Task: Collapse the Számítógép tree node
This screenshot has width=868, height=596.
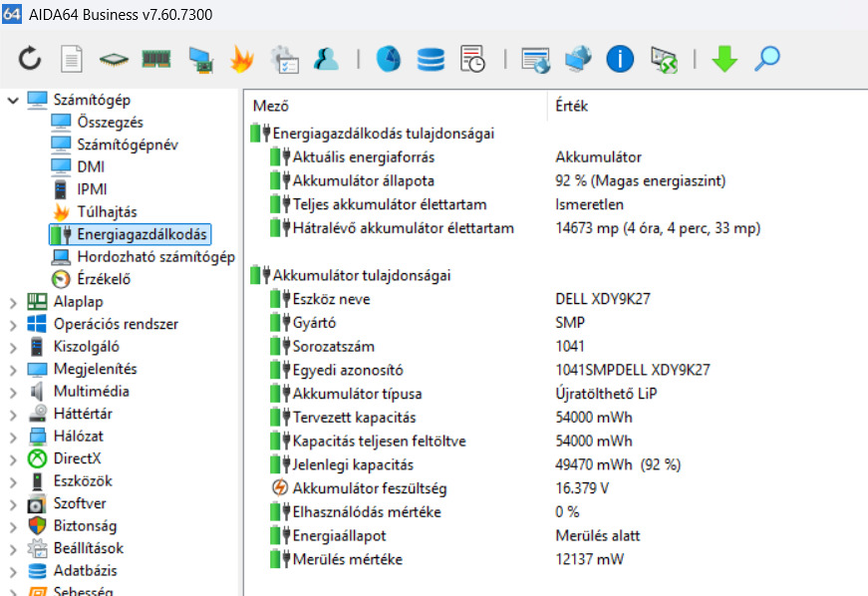Action: [13, 100]
